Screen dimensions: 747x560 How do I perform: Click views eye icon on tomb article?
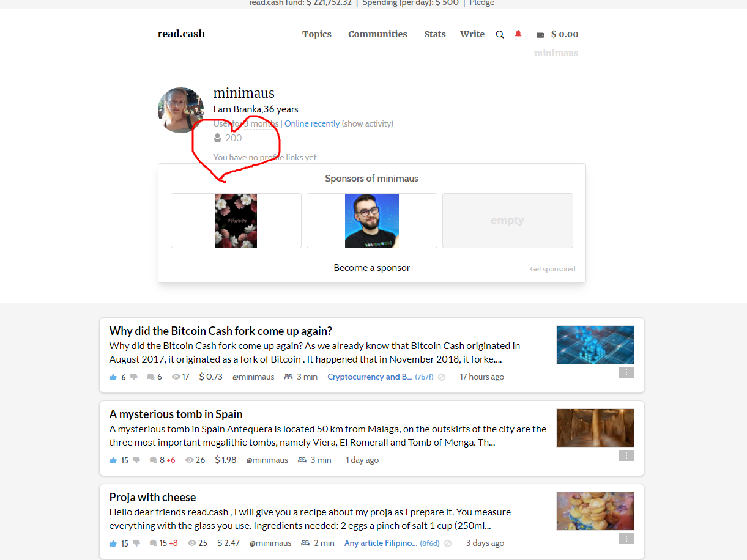point(190,460)
